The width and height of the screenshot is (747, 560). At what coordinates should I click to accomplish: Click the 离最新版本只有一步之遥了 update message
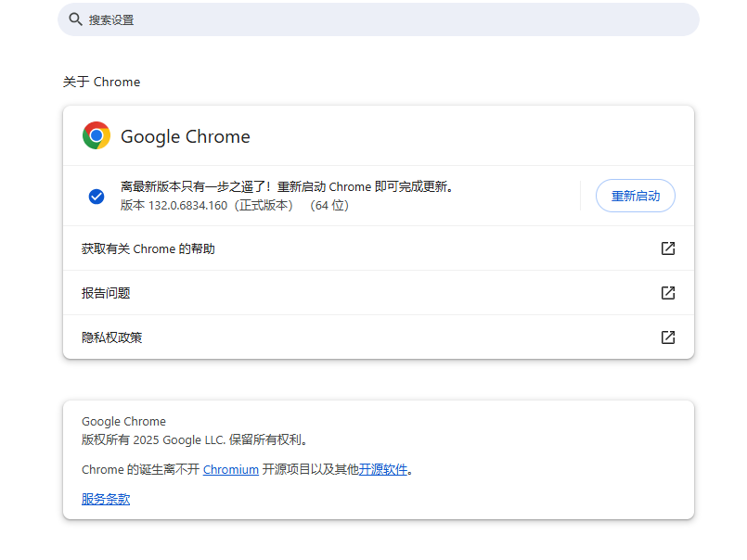287,186
